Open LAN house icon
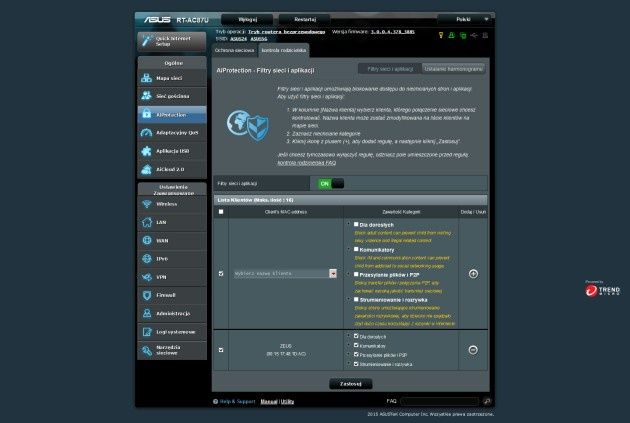 click(x=147, y=222)
